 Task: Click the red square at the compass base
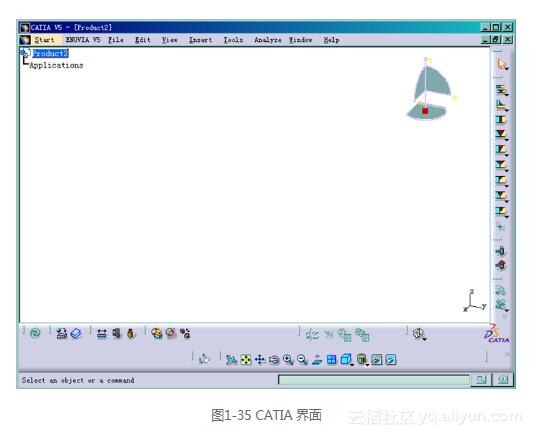(x=425, y=111)
